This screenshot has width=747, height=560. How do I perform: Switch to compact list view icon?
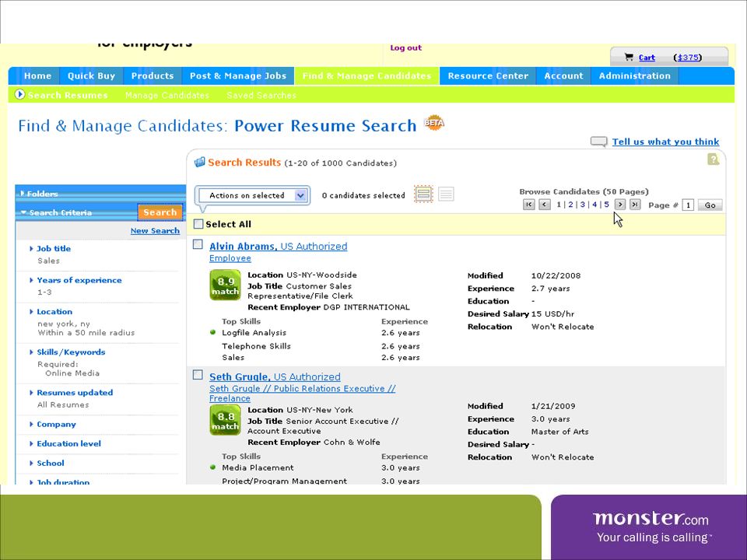click(x=446, y=194)
